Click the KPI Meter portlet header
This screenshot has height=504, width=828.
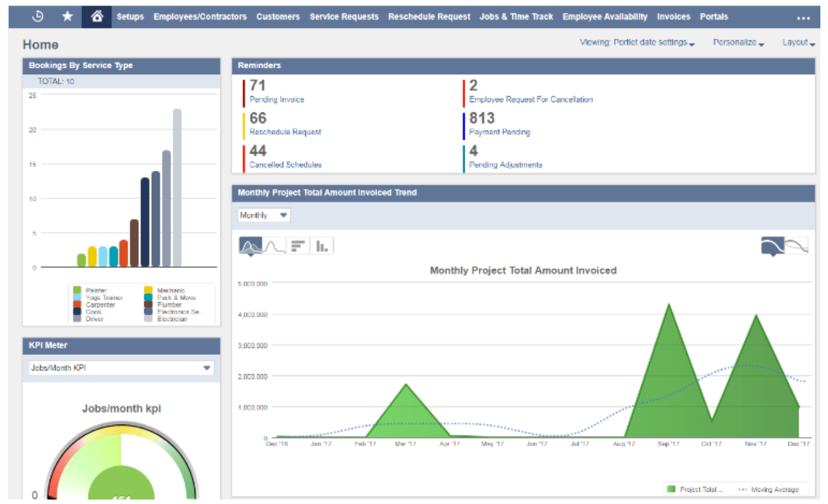121,345
